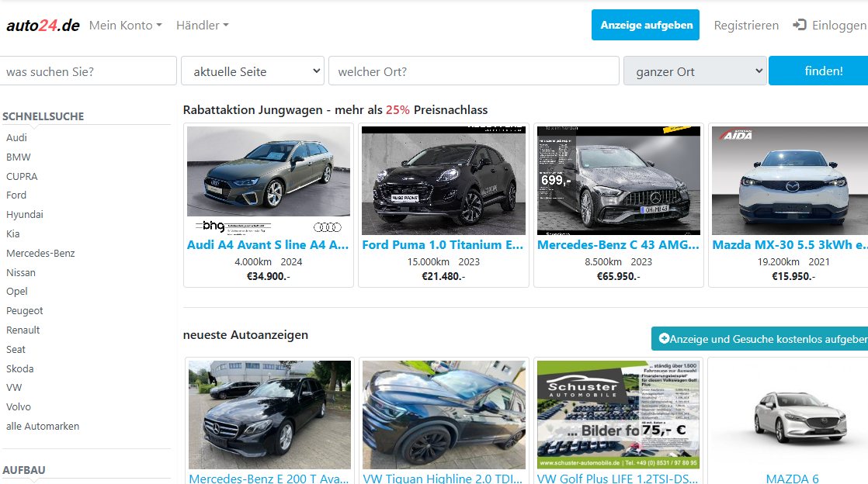The image size is (868, 484).
Task: Open 'Mercedes-Benz C 43 AMG' listing title
Action: coord(618,245)
